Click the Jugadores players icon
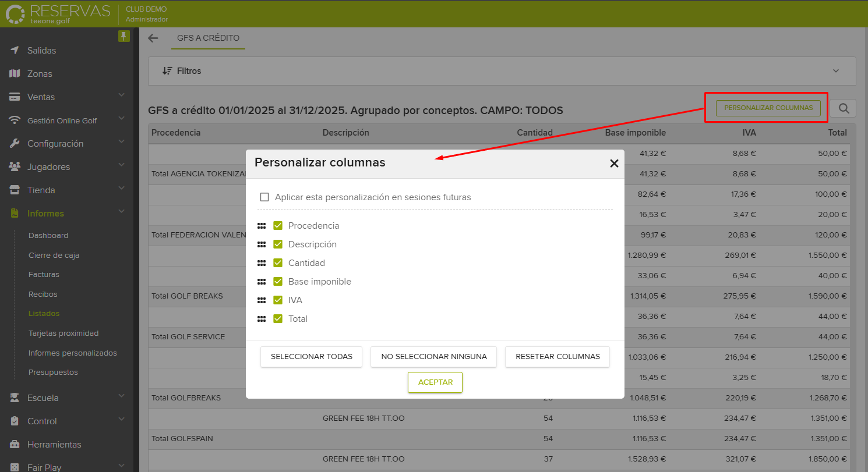Viewport: 868px width, 472px height. click(x=15, y=166)
